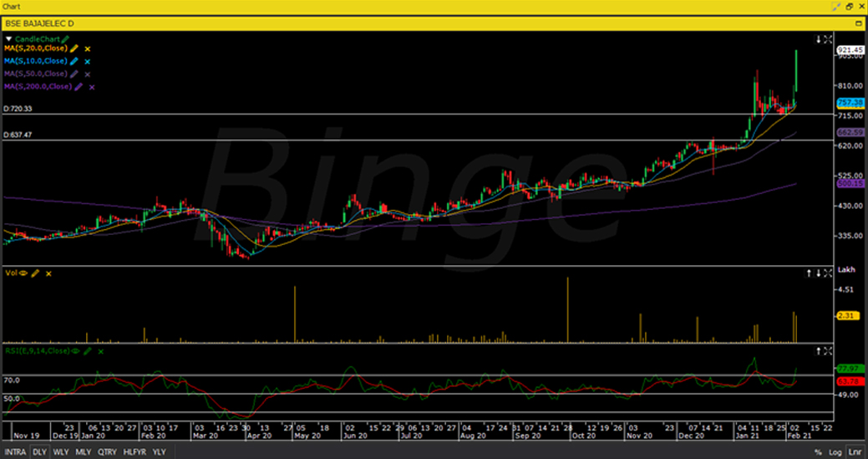This screenshot has height=459, width=868.
Task: Maximize the Vol panel
Action: [828, 273]
